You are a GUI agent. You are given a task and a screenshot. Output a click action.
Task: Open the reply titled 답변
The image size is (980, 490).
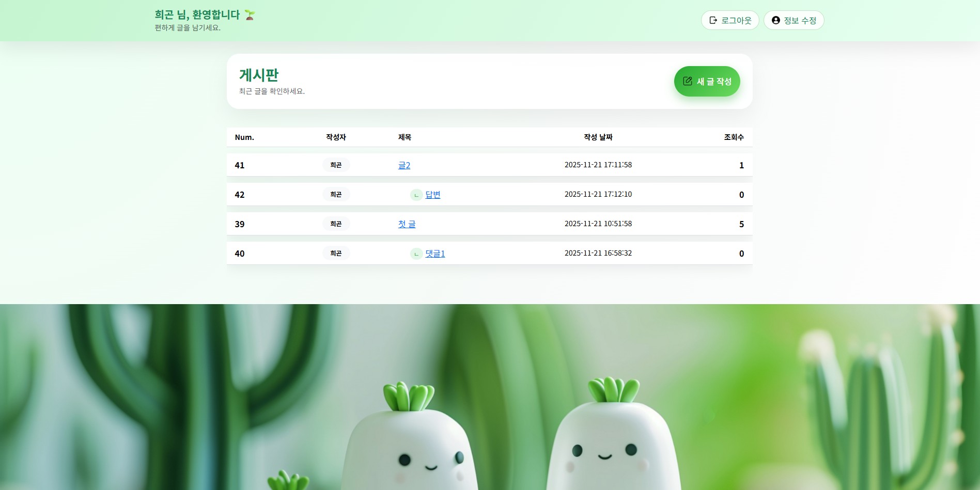pos(432,195)
